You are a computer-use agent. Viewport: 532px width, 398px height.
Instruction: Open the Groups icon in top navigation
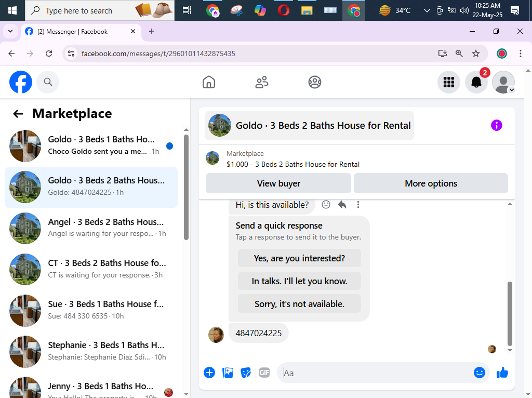(x=314, y=82)
